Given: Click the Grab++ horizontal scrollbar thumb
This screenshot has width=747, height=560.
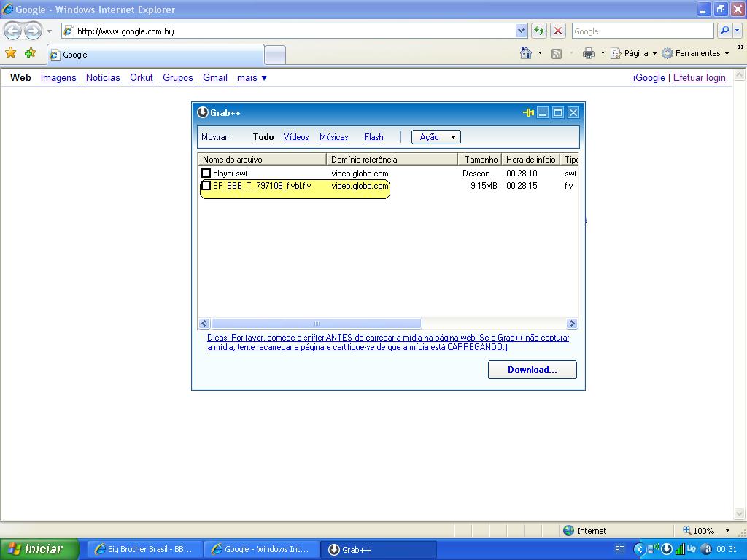Looking at the screenshot, I should click(x=317, y=323).
